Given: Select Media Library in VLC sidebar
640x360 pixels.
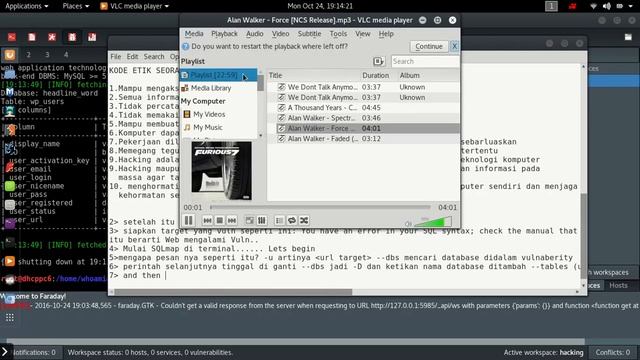Looking at the screenshot, I should pyautogui.click(x=218, y=88).
